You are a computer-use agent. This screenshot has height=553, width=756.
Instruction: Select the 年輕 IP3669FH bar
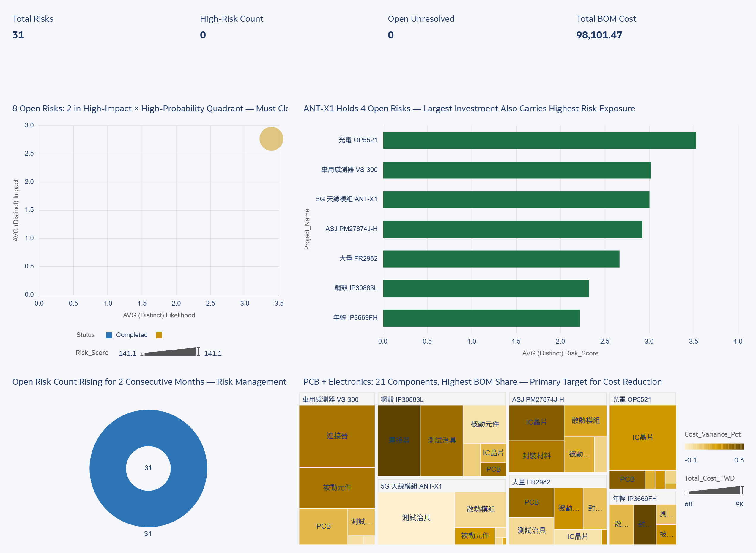481,318
